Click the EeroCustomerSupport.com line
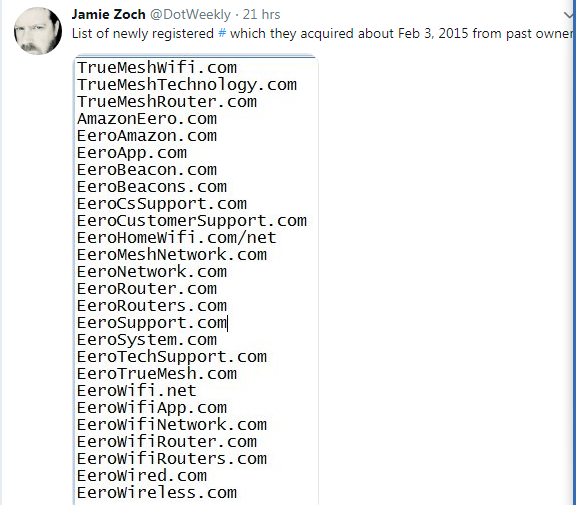This screenshot has height=505, width=576. coord(192,221)
